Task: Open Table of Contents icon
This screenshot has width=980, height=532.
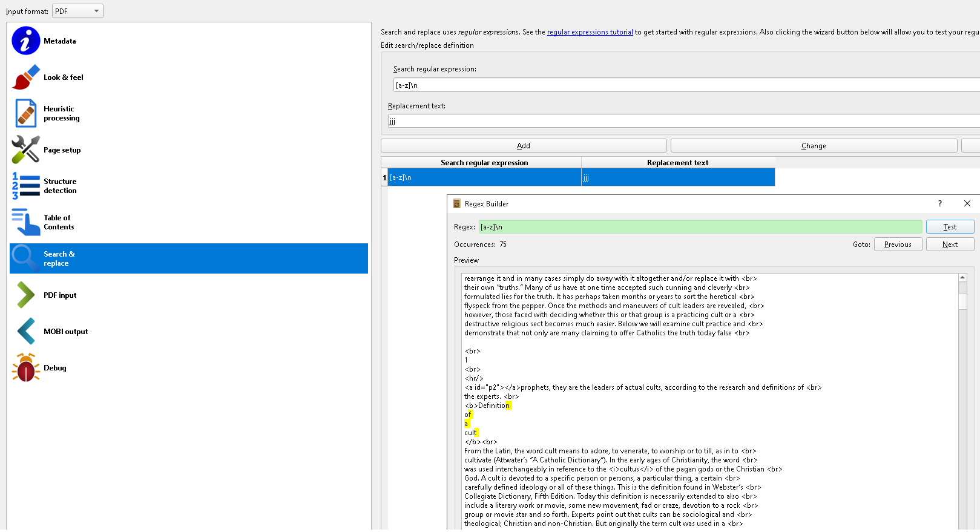Action: click(25, 222)
